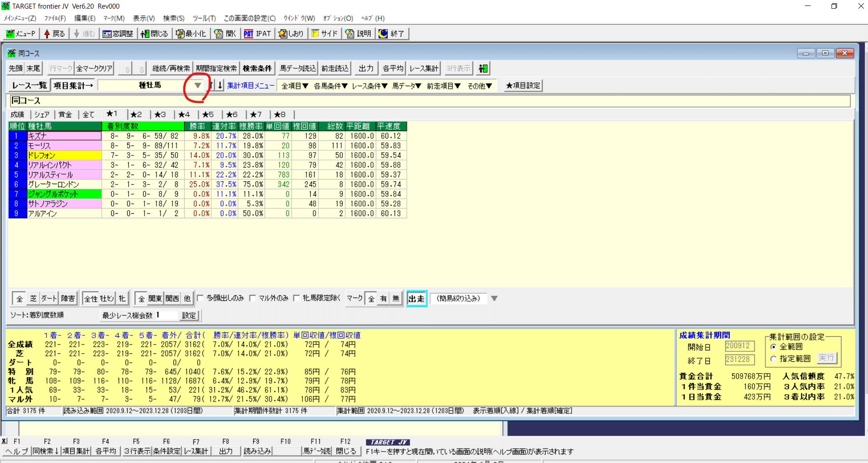868x463 pixels.
Task: Expand the 全項目▼ menu
Action: (295, 86)
